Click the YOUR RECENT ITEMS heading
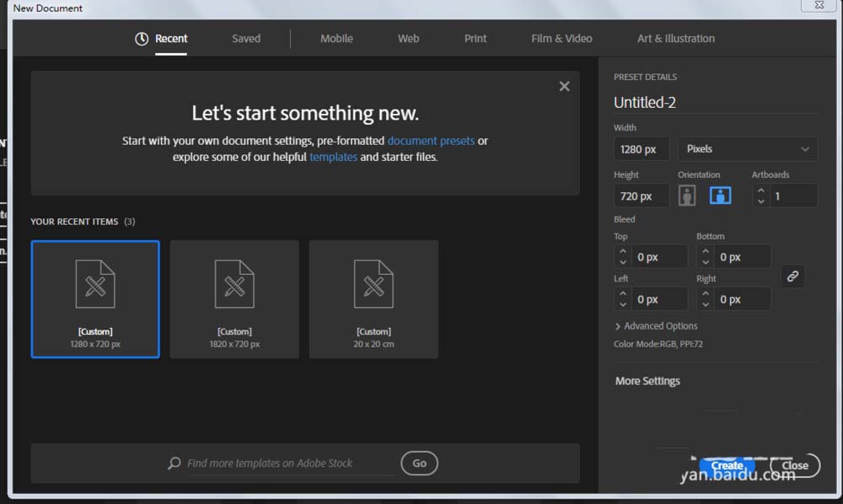 (74, 222)
